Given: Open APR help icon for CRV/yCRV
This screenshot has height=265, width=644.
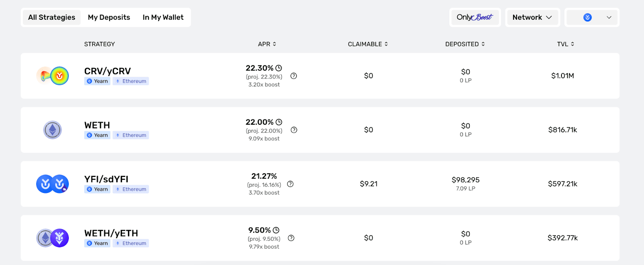Looking at the screenshot, I should [294, 76].
